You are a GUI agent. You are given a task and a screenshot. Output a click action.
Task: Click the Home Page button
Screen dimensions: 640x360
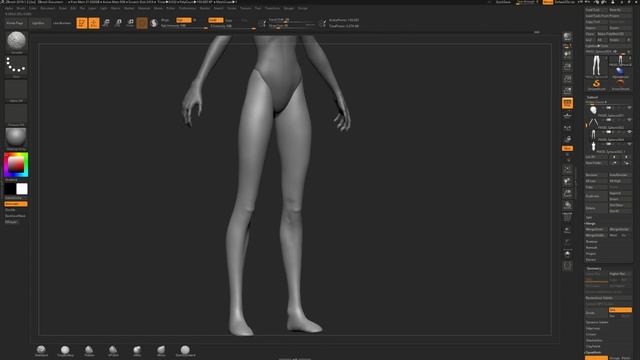pyautogui.click(x=15, y=23)
